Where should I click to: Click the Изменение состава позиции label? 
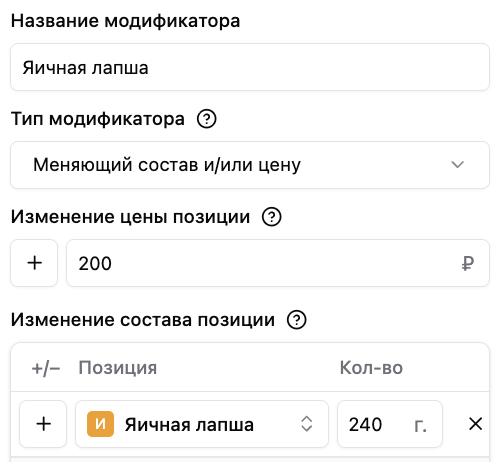[x=143, y=320]
